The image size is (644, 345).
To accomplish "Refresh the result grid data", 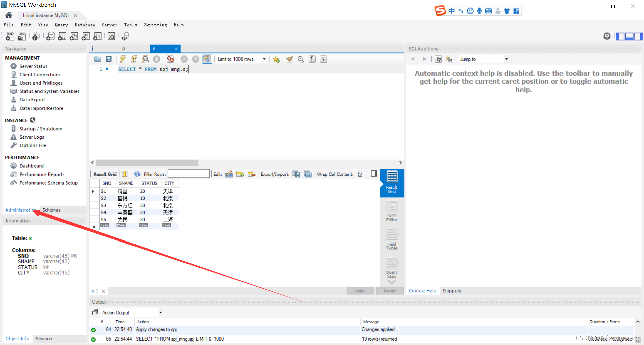I will click(137, 174).
